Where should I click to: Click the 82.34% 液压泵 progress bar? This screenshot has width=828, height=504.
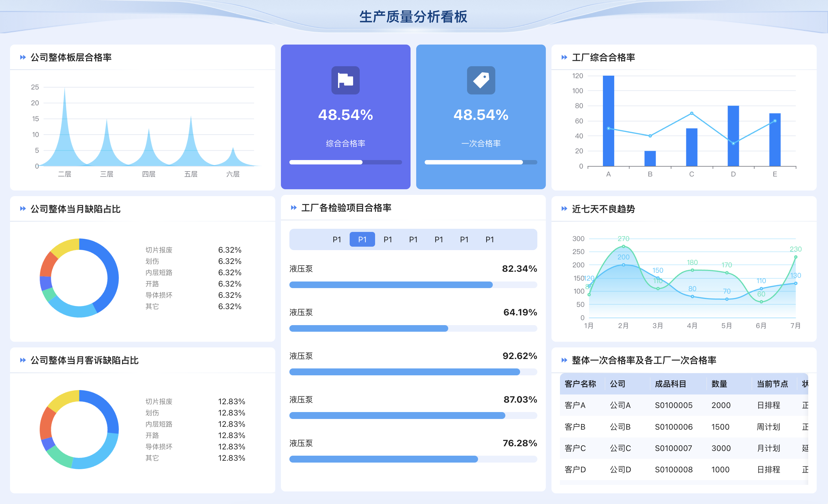(413, 285)
